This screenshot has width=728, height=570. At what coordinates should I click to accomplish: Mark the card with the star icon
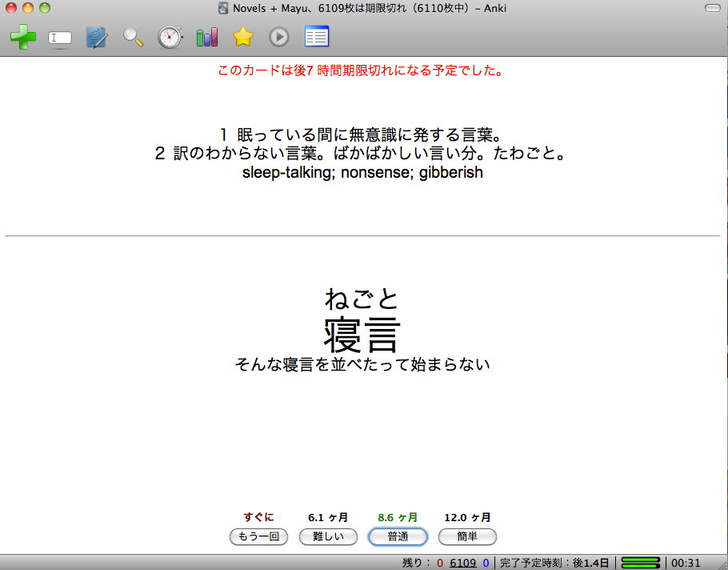(x=243, y=37)
